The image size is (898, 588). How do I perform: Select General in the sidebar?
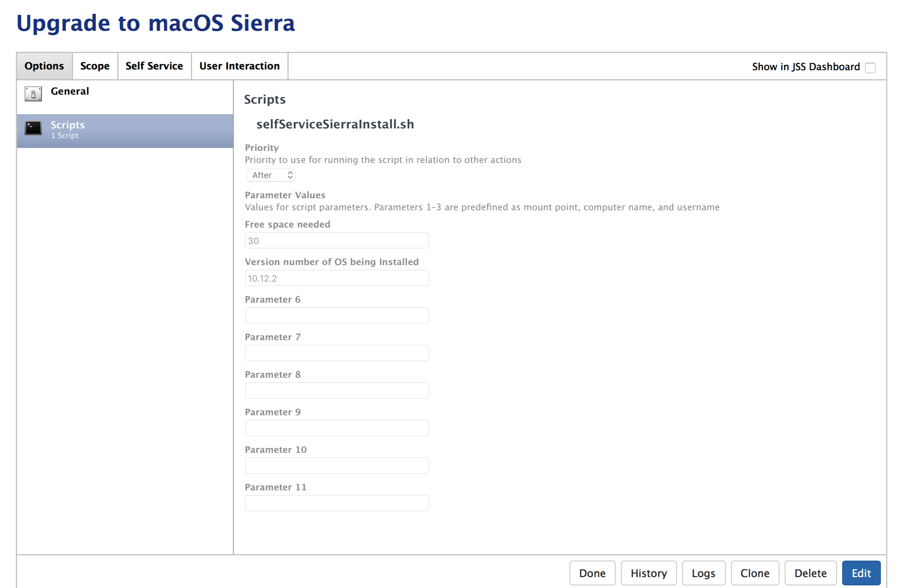(x=125, y=97)
